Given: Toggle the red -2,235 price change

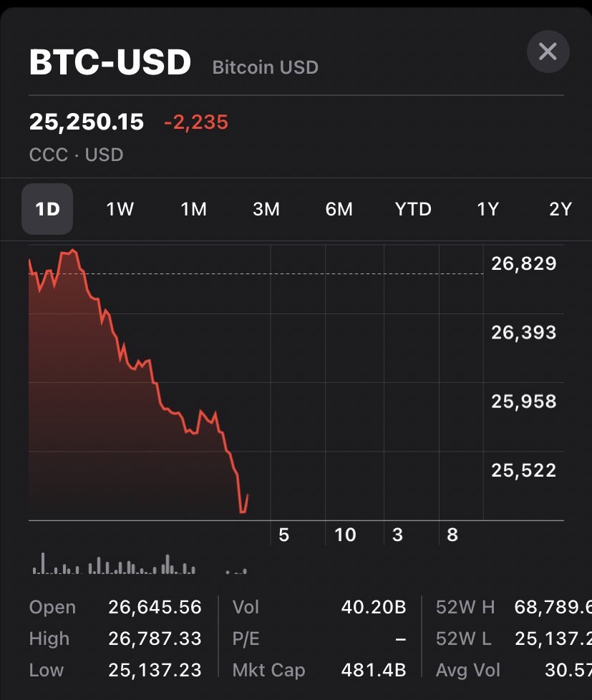Looking at the screenshot, I should pyautogui.click(x=196, y=122).
